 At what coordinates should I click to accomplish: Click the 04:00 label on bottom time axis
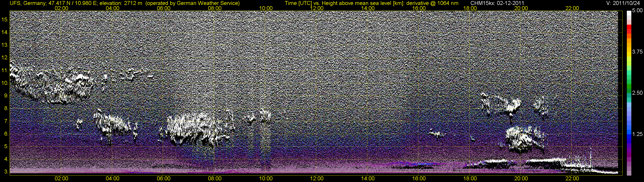click(112, 179)
